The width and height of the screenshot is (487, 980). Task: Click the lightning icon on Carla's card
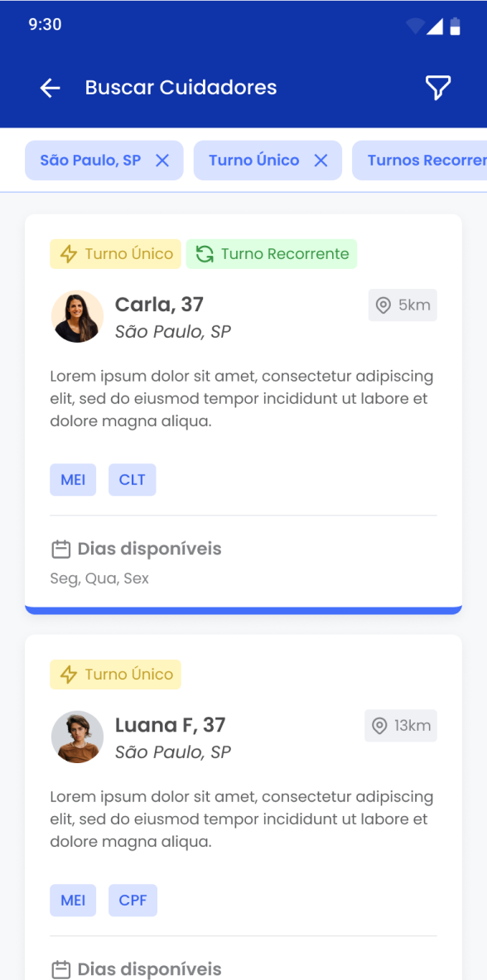68,254
